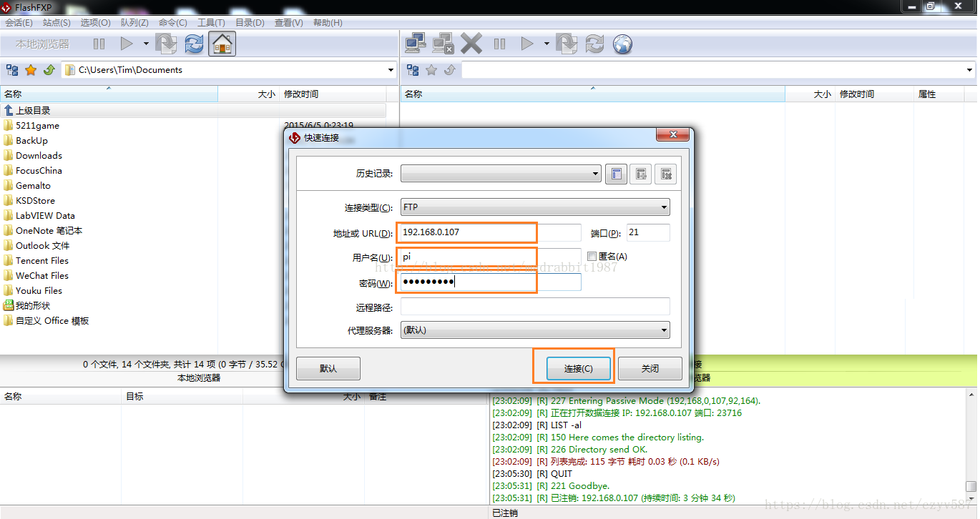The image size is (980, 519).
Task: Click the remote pane transfer play icon
Action: 527,44
